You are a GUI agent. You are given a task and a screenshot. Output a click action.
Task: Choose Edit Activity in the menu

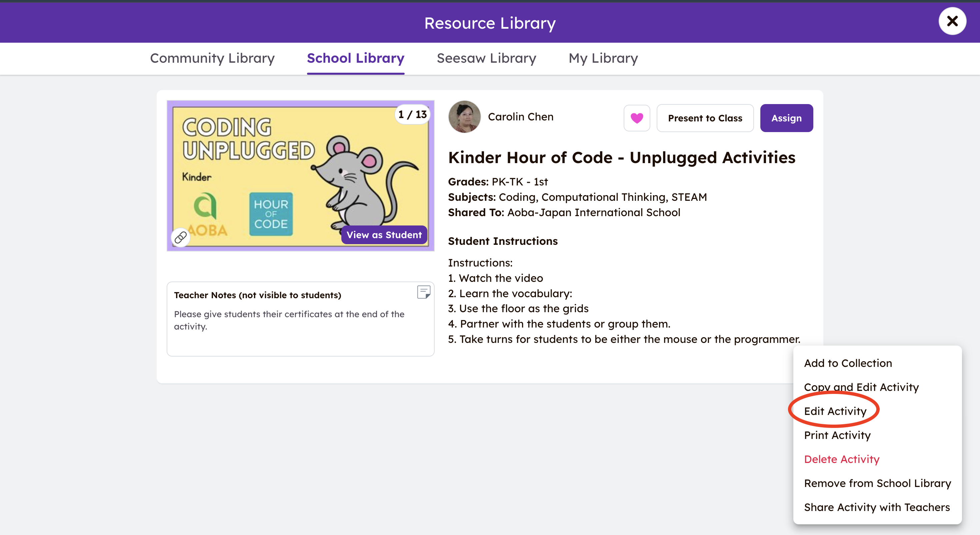tap(835, 411)
